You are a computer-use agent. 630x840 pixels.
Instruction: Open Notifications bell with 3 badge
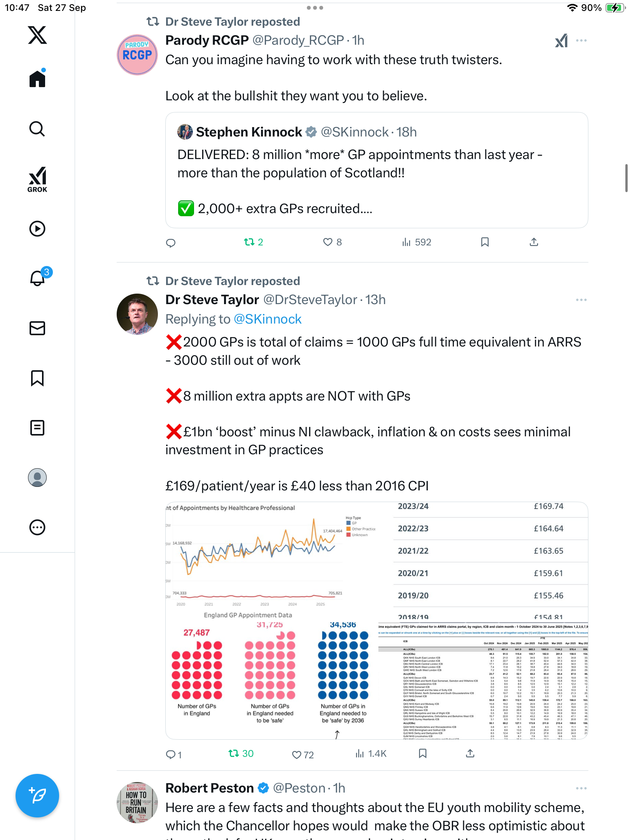[x=38, y=278]
